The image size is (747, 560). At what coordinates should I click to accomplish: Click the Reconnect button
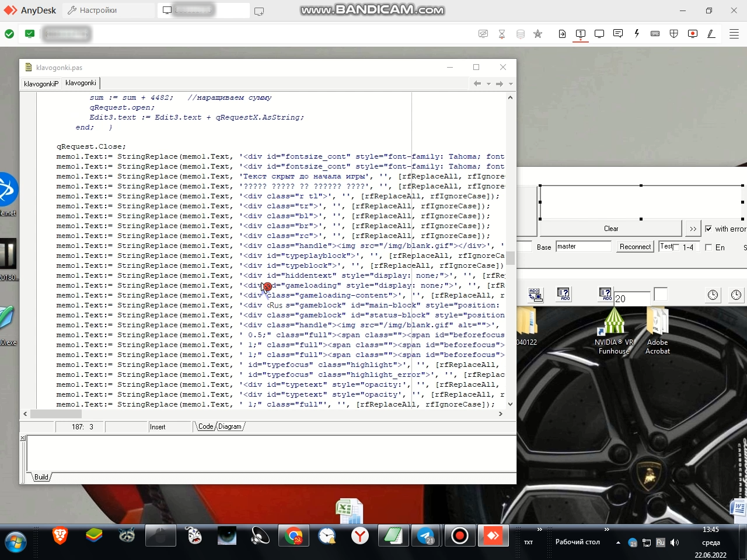[635, 247]
